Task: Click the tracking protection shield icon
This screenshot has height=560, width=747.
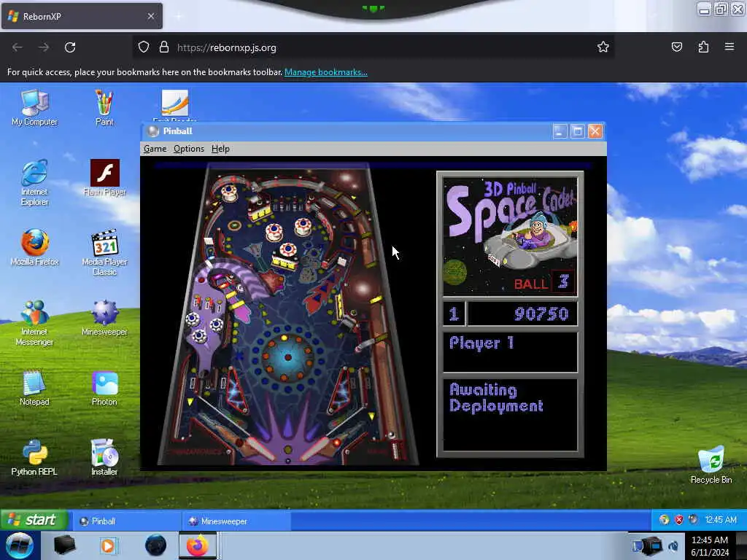Action: coord(144,47)
